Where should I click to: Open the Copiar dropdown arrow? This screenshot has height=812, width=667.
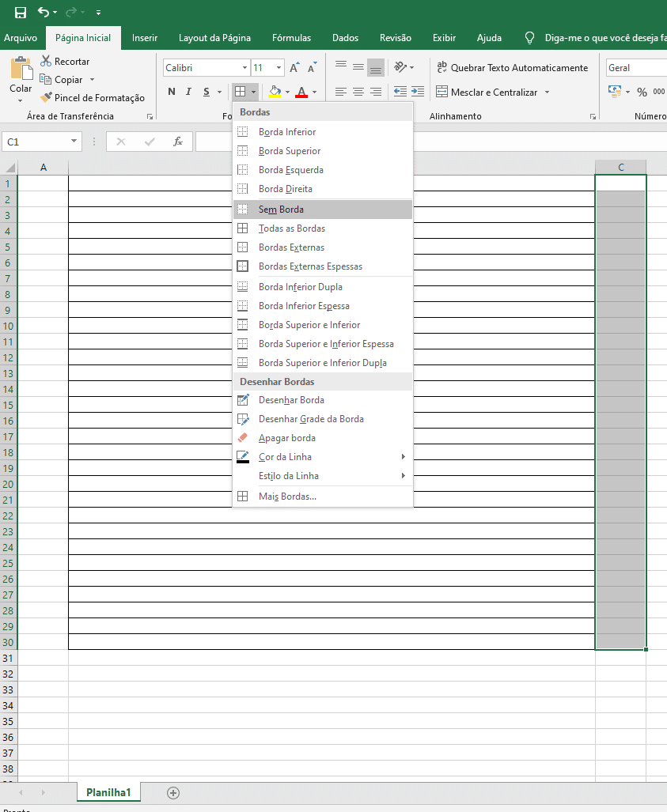pos(93,80)
